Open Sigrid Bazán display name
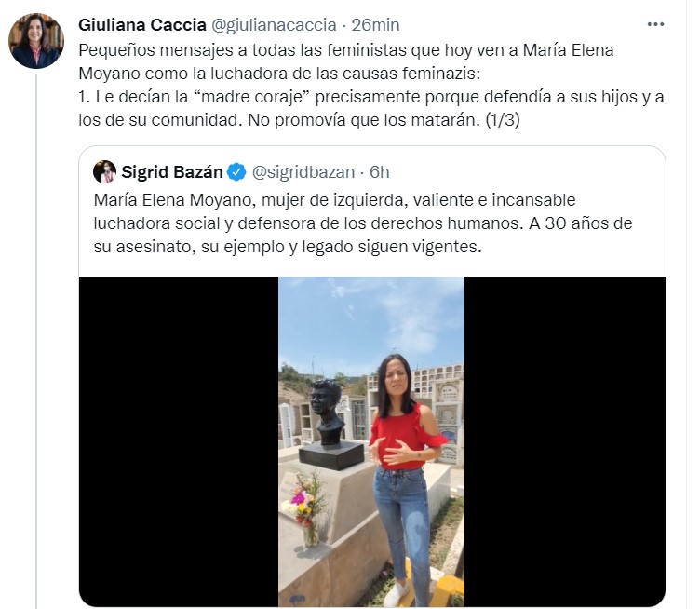This screenshot has width=700, height=609. [172, 172]
